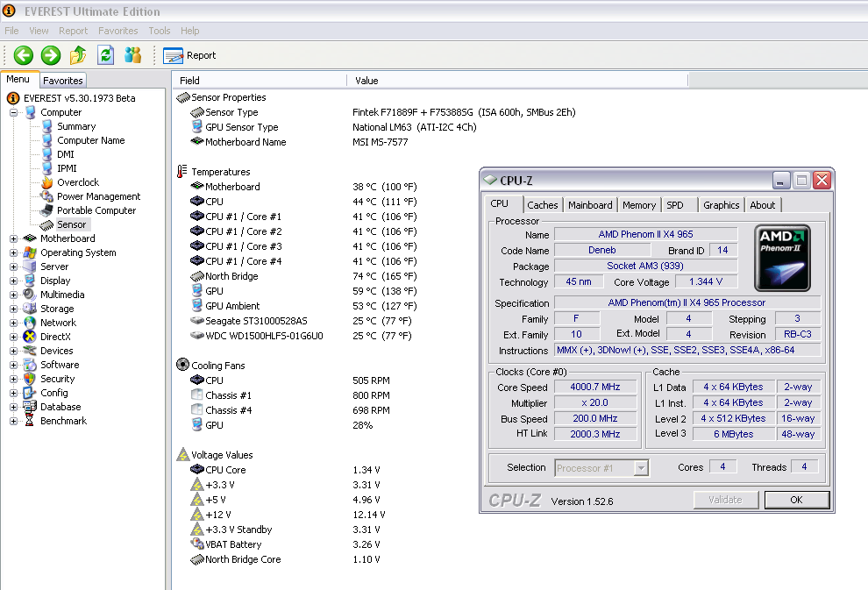This screenshot has height=590, width=868.
Task: Expand the Display tree node
Action: pos(13,281)
